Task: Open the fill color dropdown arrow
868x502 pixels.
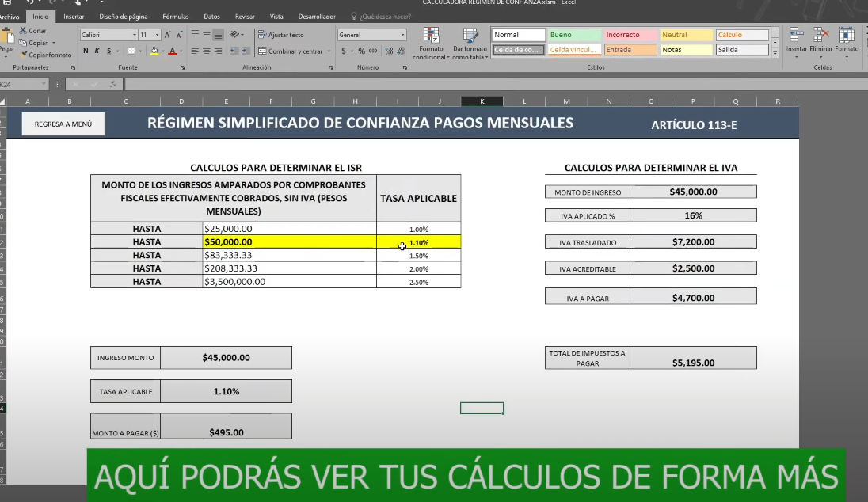Action: 164,52
